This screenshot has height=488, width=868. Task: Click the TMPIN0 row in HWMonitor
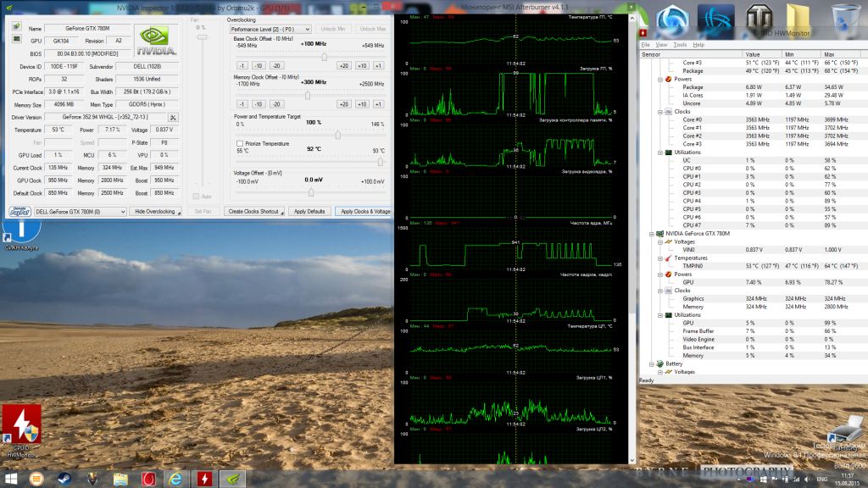[x=754, y=266]
